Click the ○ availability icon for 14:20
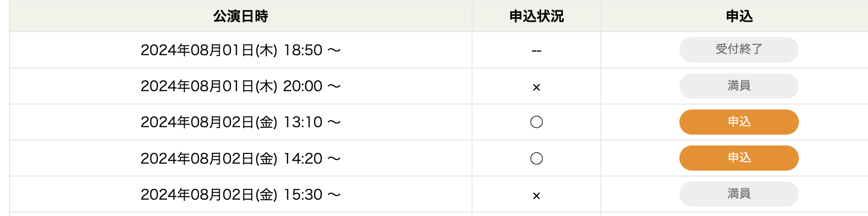Screen dimensions: 868x216 pyautogui.click(x=536, y=158)
